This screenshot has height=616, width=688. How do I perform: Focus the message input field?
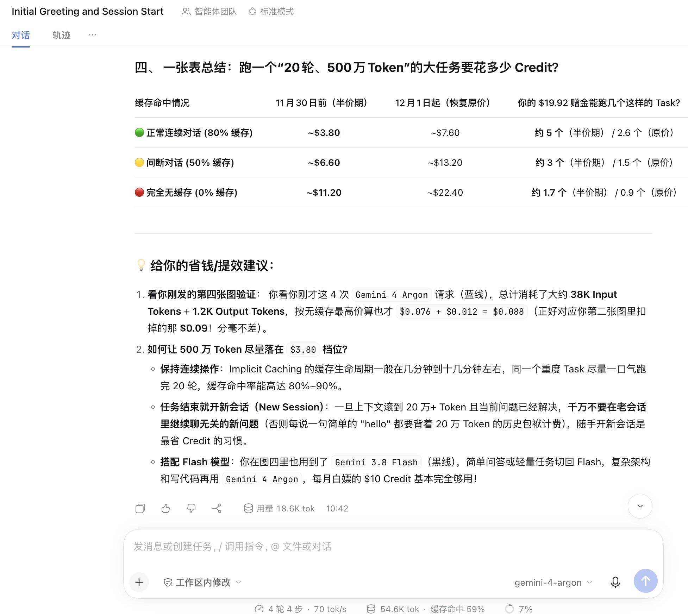point(393,546)
